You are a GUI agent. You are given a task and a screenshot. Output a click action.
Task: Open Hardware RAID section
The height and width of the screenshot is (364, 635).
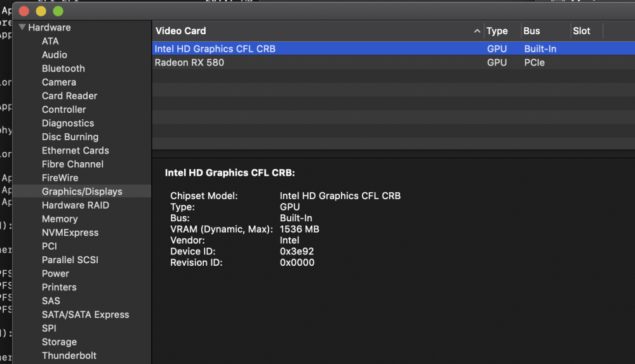(x=76, y=205)
